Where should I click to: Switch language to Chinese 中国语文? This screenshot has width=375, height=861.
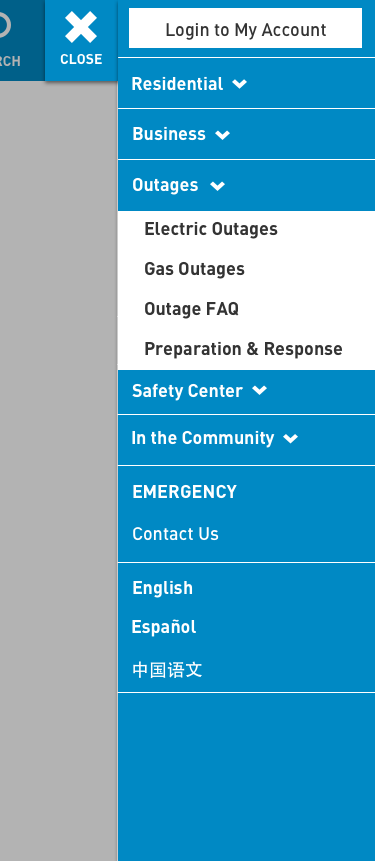(167, 670)
